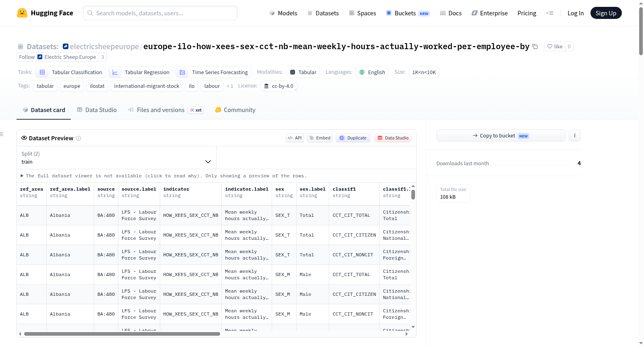Open Data Studio from preview header
Viewport: 644px width, 347px height.
coord(393,138)
